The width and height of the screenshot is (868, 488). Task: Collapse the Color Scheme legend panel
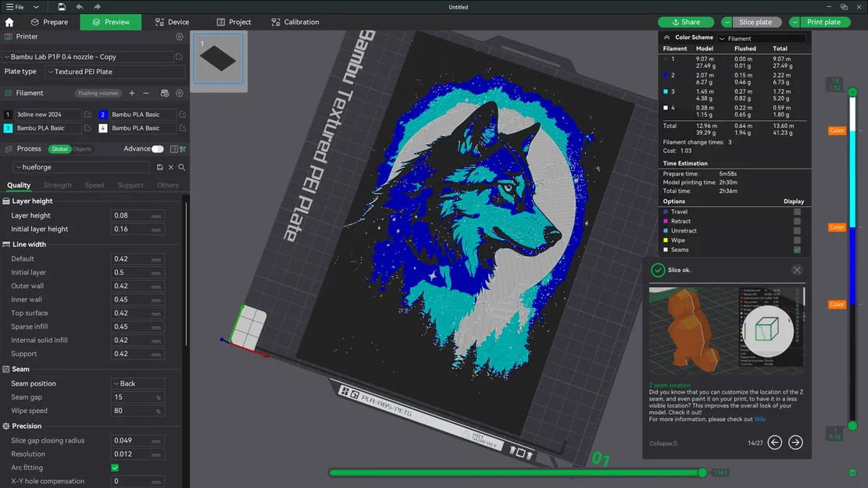(x=666, y=37)
